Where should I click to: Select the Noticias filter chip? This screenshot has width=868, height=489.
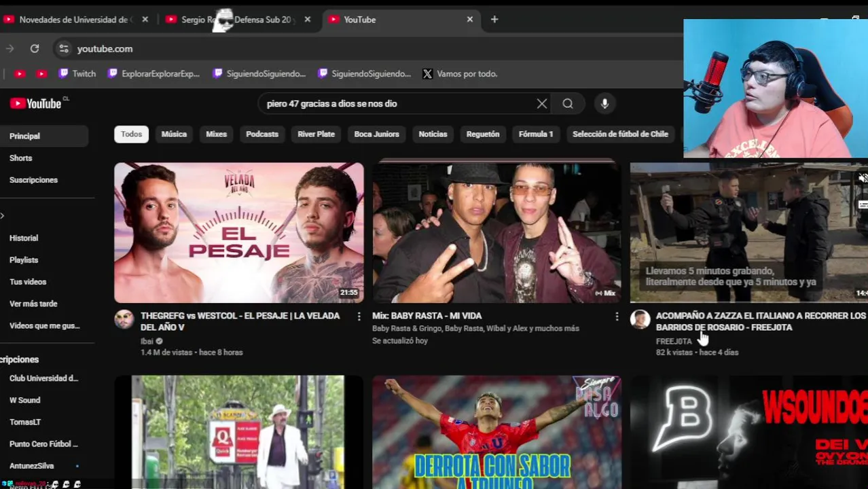433,134
